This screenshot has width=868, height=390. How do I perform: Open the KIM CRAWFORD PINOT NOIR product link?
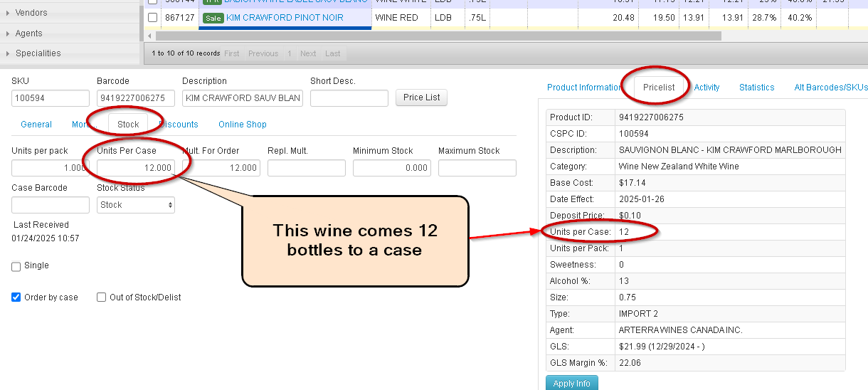(x=285, y=17)
